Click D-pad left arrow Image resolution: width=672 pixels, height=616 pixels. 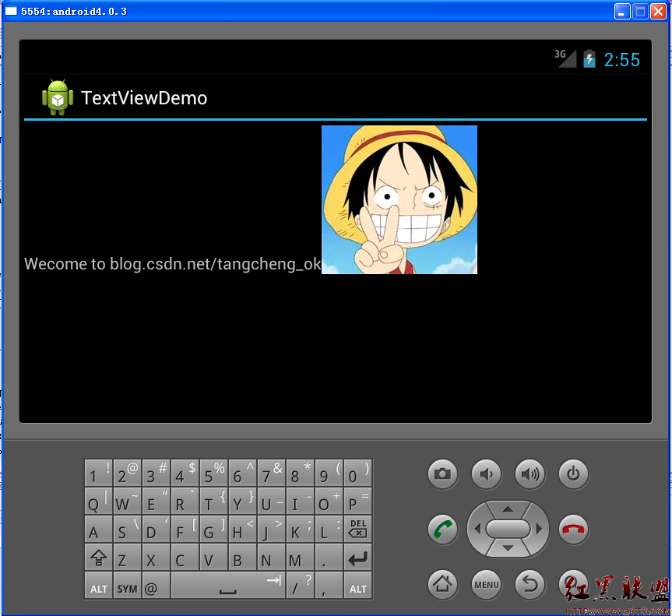pyautogui.click(x=477, y=529)
